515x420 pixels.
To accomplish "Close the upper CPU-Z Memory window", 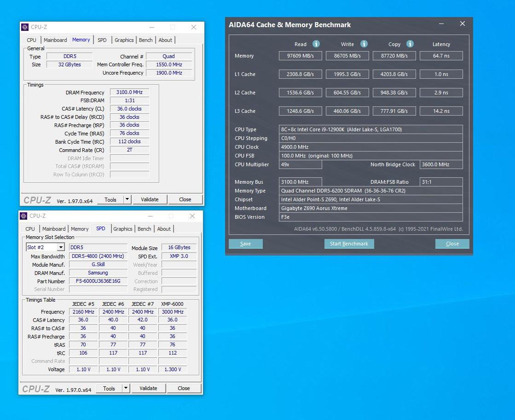I will [194, 27].
